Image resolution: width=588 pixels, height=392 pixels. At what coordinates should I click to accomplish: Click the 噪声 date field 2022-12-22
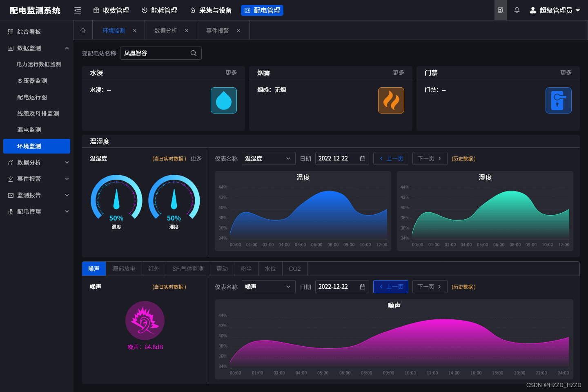[x=342, y=287]
